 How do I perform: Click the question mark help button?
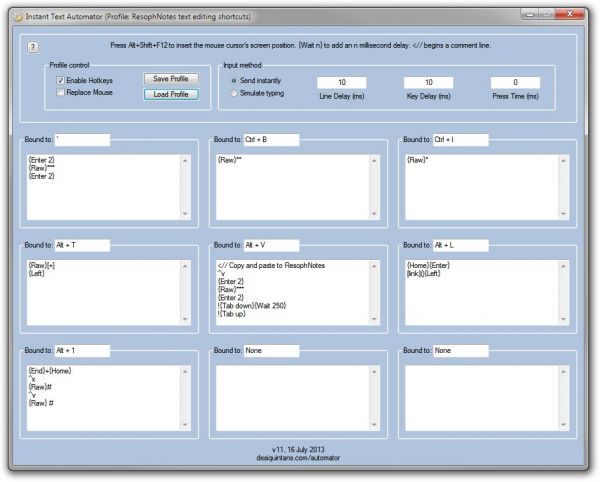[33, 47]
